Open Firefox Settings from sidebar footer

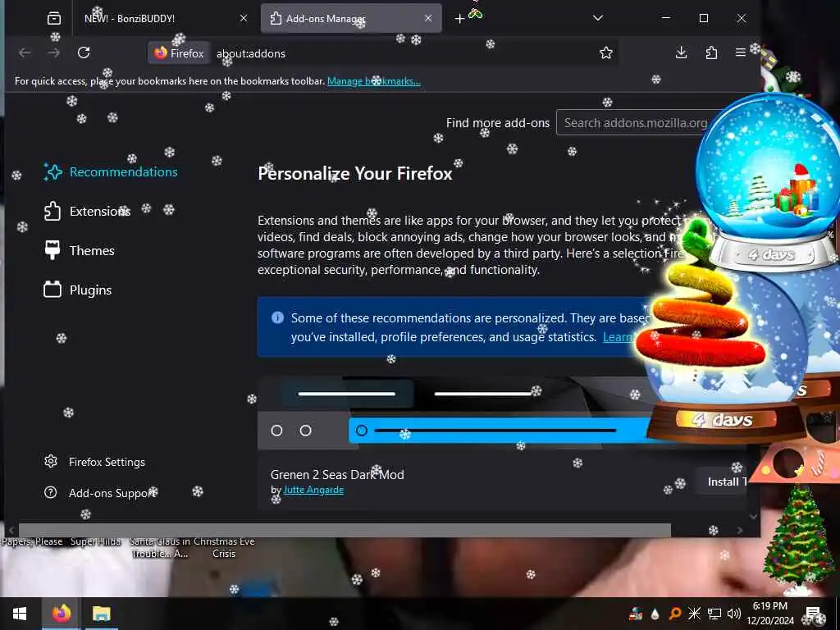(94, 462)
